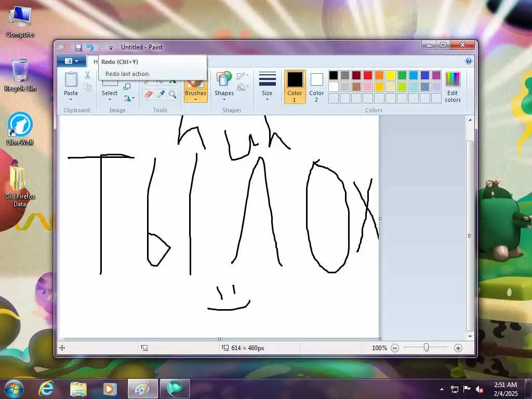Click the Action Center flag tray icon

467,389
